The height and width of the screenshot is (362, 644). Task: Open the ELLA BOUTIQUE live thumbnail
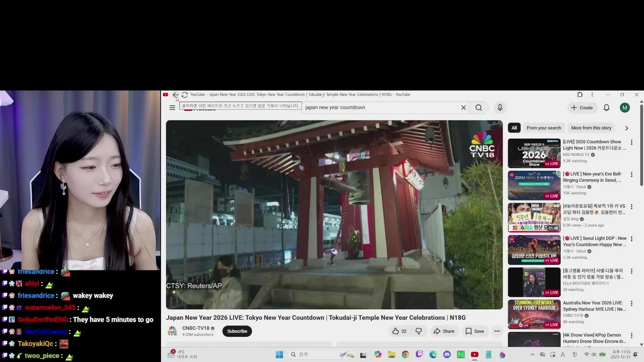pos(534,282)
